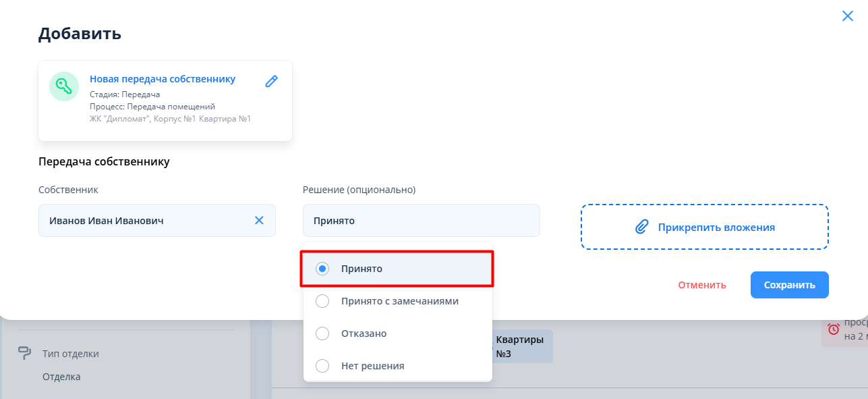Click the Квартиры №3 tag
The width and height of the screenshot is (868, 399).
(x=521, y=346)
